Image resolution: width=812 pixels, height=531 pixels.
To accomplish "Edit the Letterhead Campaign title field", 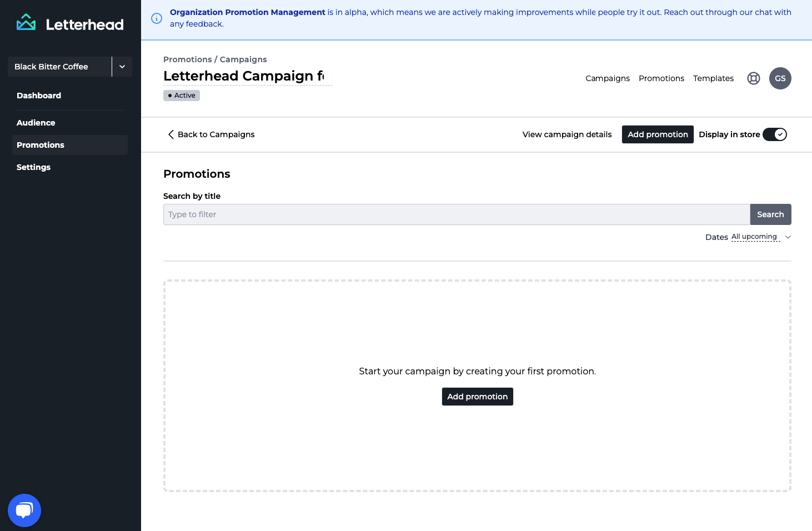I will pyautogui.click(x=248, y=76).
